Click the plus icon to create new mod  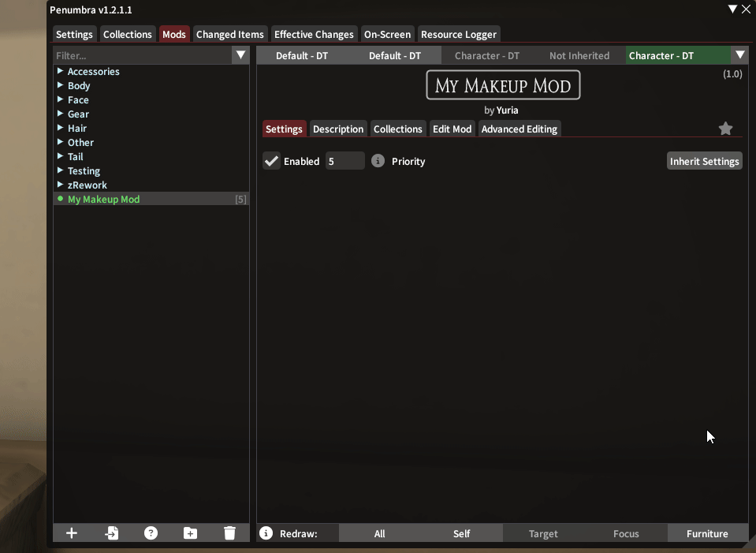(x=72, y=533)
